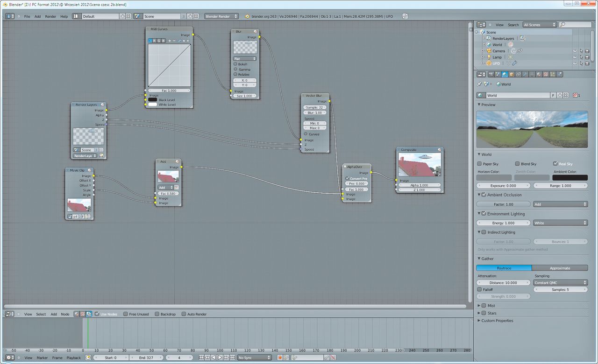The height and width of the screenshot is (364, 598).
Task: Add new screen layout plus button
Action: 123,16
